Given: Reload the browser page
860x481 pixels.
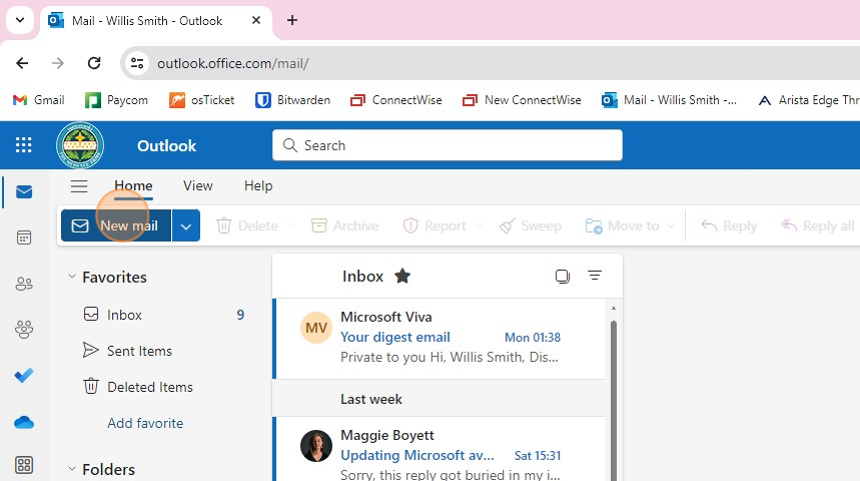Looking at the screenshot, I should pos(94,63).
